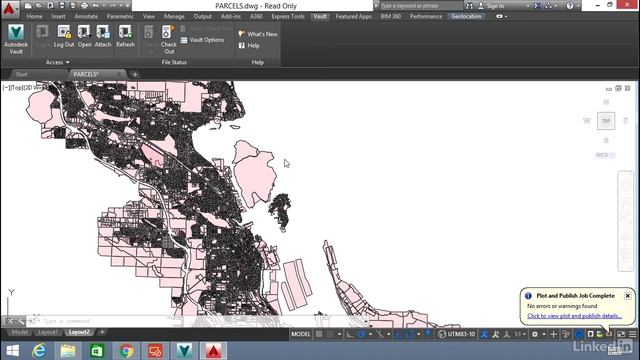Open from Vault icon
The image size is (640, 360).
coord(84,37)
